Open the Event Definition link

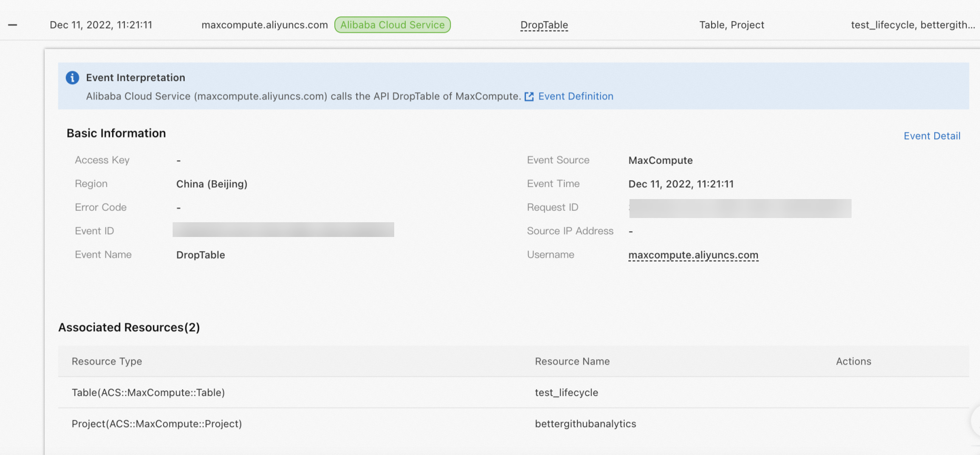(x=575, y=96)
